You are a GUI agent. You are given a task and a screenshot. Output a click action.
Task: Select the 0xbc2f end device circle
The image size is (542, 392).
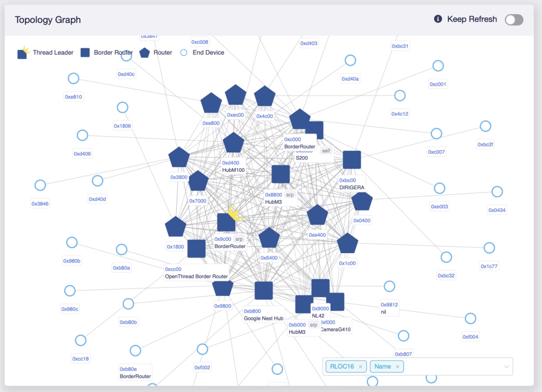point(485,126)
